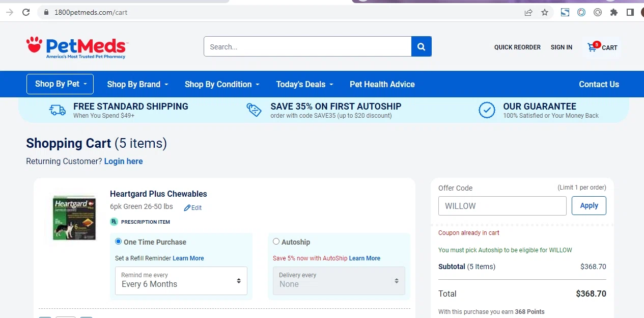
Task: Expand the Shop By Pet menu
Action: (x=60, y=84)
